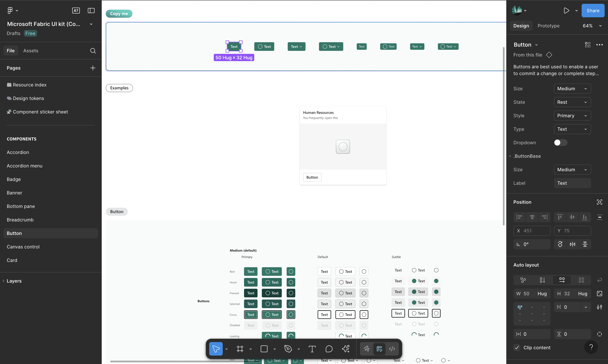This screenshot has width=608, height=364.
Task: Click the sidebar panel toggle icon
Action: (x=91, y=11)
